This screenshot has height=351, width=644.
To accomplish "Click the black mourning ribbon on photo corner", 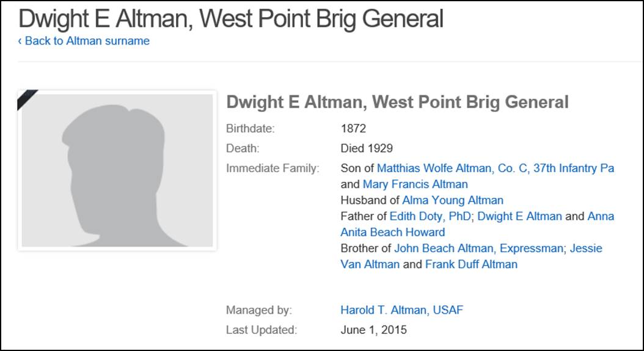I will pyautogui.click(x=26, y=98).
